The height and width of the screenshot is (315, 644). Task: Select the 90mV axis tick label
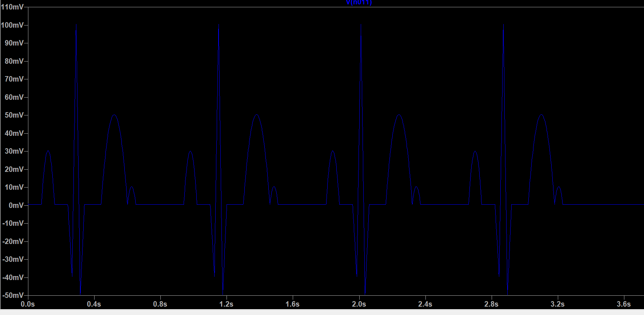[14, 43]
